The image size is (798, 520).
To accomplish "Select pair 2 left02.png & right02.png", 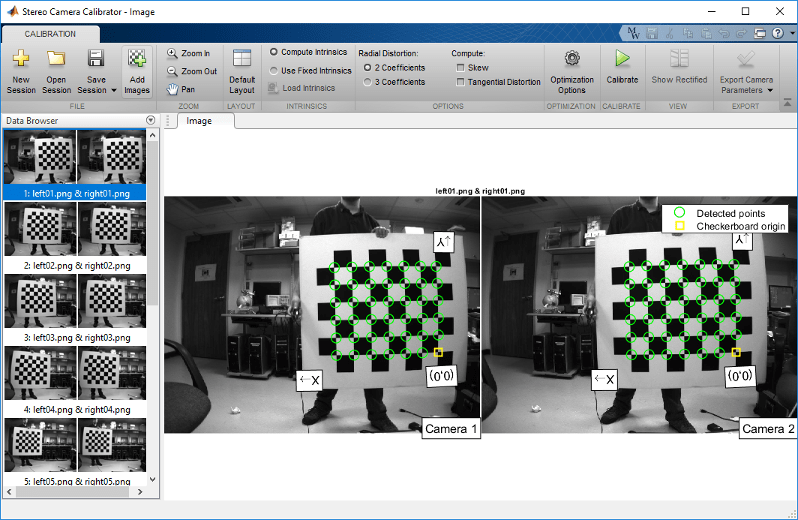I will click(75, 236).
